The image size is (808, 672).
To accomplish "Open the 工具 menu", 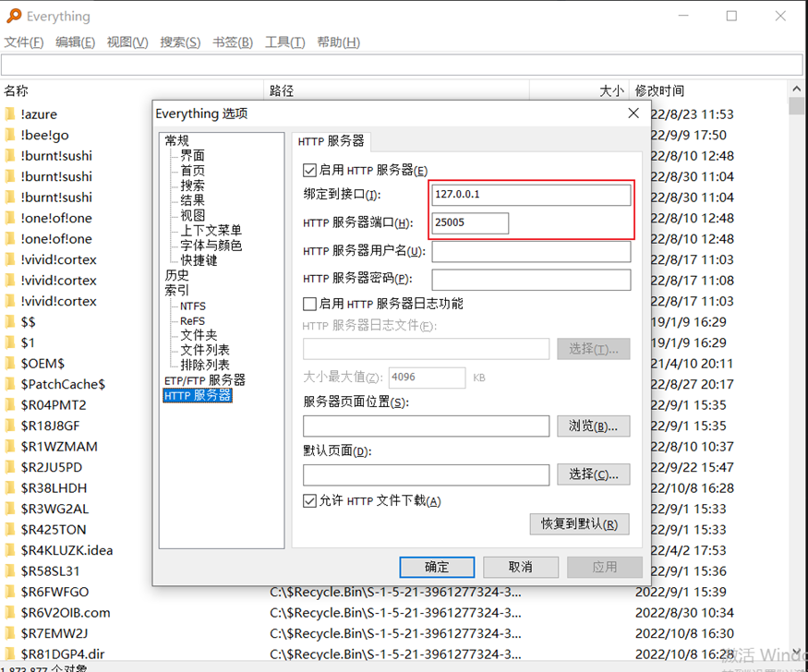I will tap(285, 42).
